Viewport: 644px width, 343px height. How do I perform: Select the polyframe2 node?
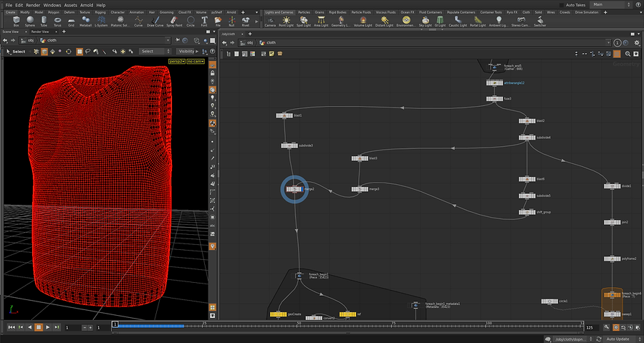(612, 259)
